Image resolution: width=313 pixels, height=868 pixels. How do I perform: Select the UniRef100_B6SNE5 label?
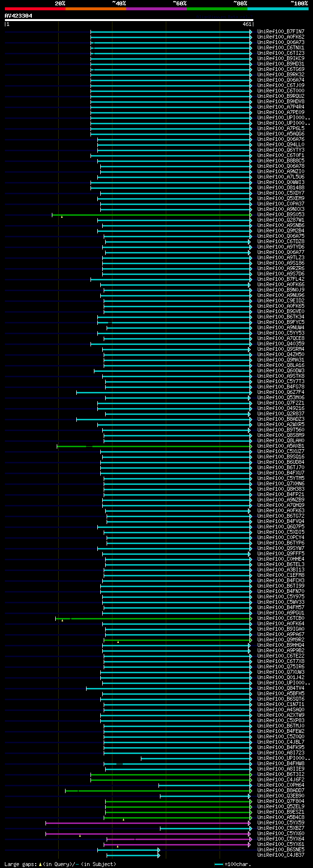(281, 850)
